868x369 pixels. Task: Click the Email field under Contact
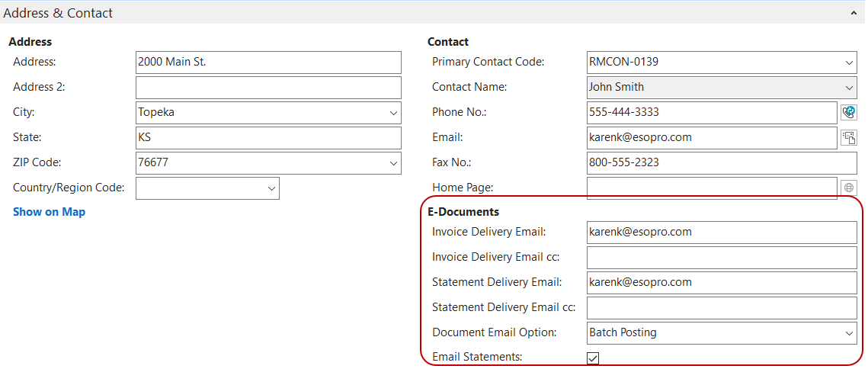[712, 138]
